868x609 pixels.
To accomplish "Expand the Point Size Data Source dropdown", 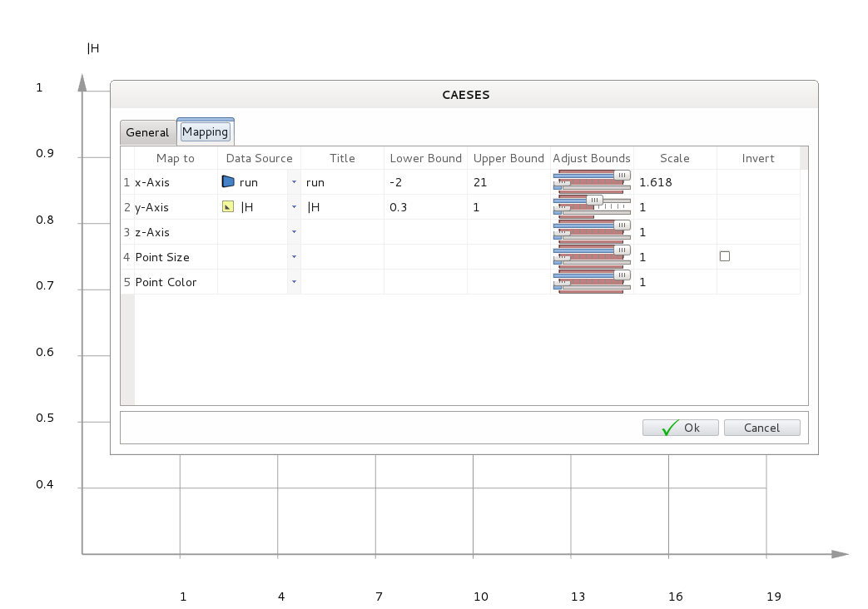I will click(294, 257).
